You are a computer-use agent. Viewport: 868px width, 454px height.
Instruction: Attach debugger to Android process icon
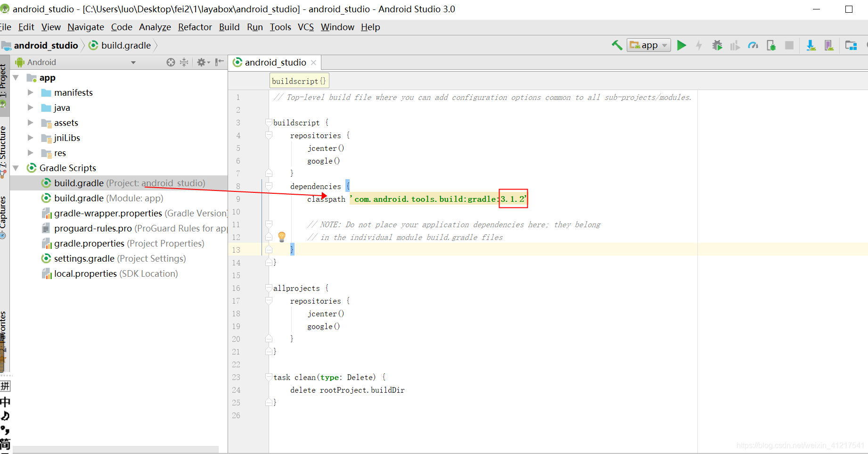(x=771, y=45)
